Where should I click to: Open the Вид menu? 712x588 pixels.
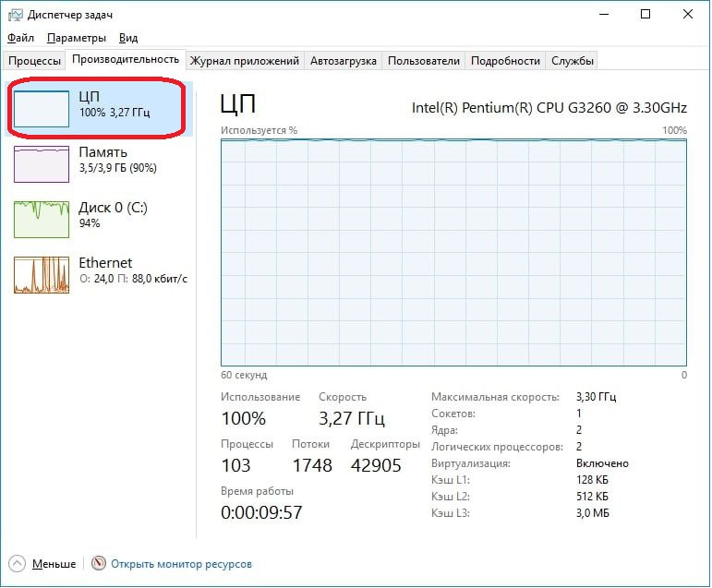coord(128,38)
